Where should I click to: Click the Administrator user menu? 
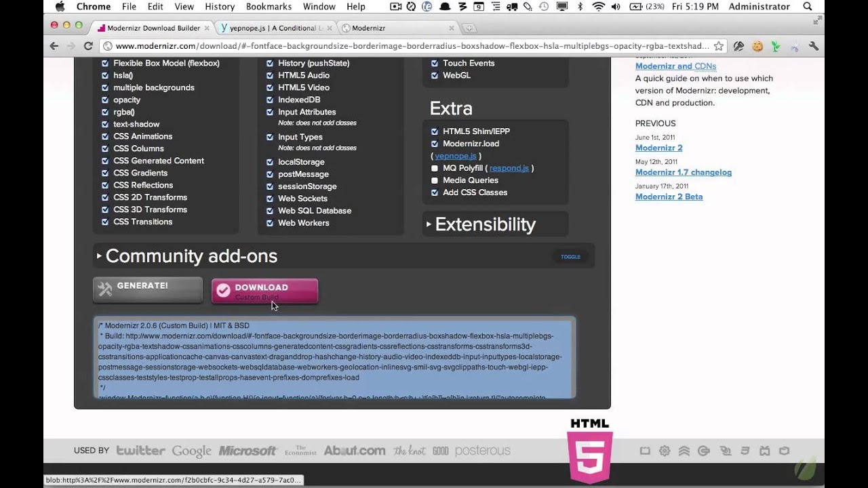(759, 7)
